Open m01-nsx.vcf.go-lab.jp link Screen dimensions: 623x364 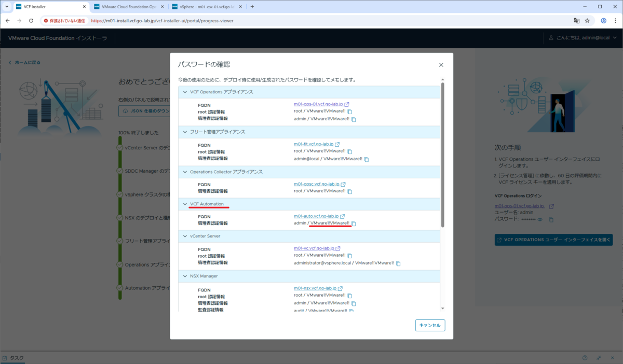[x=315, y=288]
